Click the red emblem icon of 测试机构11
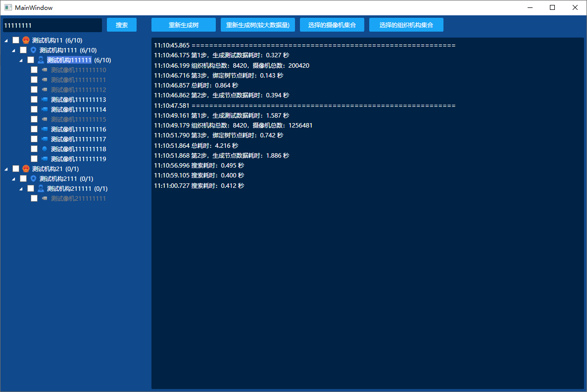This screenshot has height=392, width=587. pyautogui.click(x=26, y=40)
